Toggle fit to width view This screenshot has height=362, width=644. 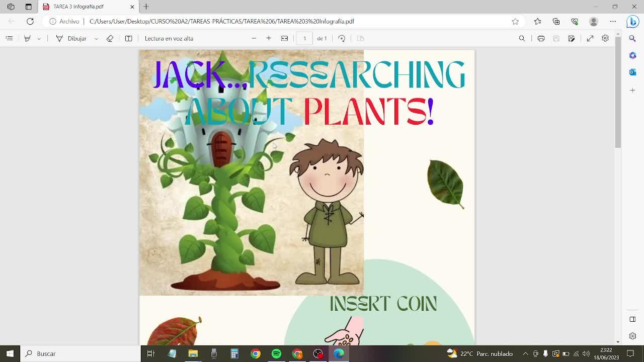coord(284,38)
